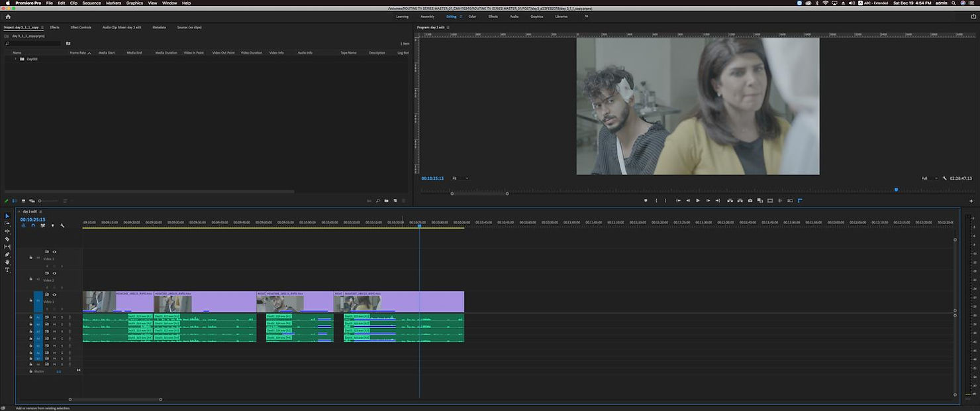Click the Export Frame camera icon

pyautogui.click(x=750, y=200)
